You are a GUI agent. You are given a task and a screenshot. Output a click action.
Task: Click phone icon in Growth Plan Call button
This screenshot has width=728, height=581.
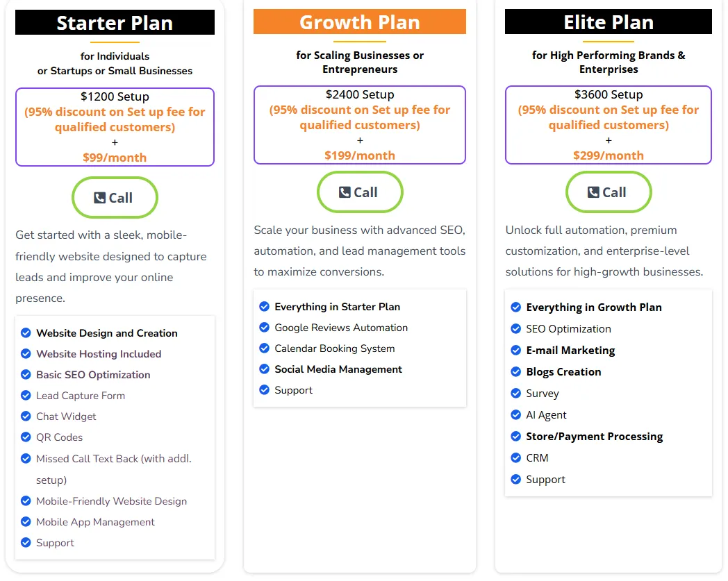point(345,192)
